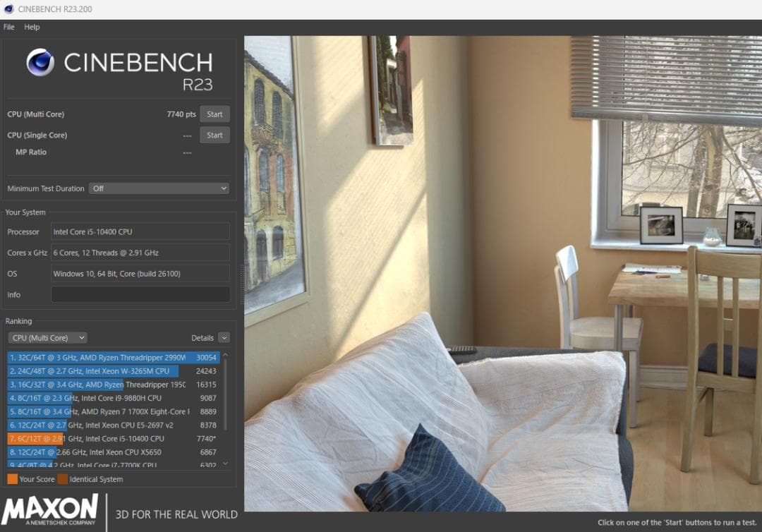Open the CPU (Multi Core) ranking dropdown
The height and width of the screenshot is (532, 762).
(x=48, y=338)
